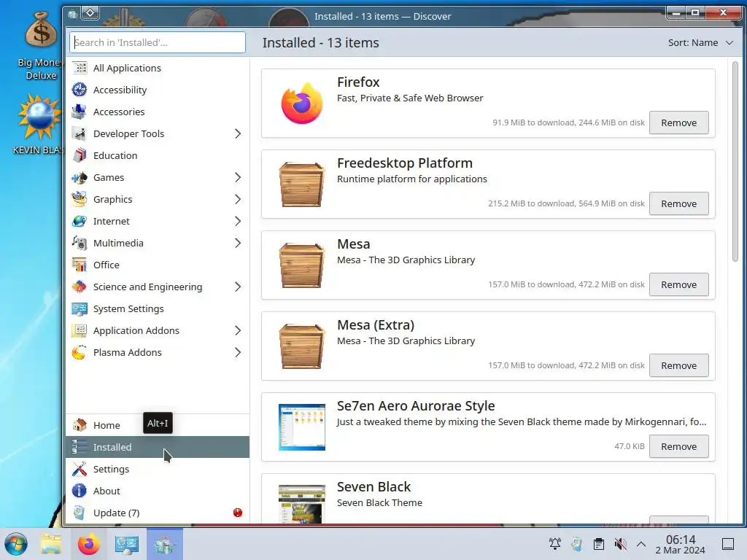Remove Se7en Aero Aurorae Style
Viewport: 747px width, 560px height.
679,447
